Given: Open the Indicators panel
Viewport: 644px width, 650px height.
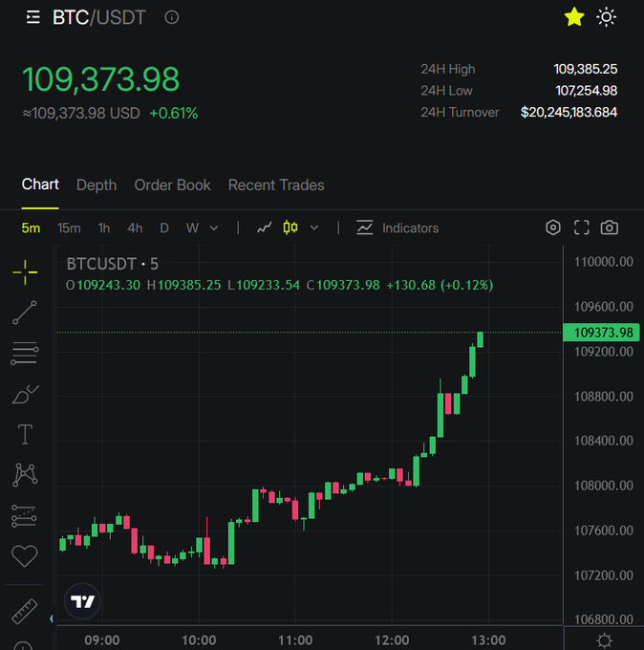Looking at the screenshot, I should (397, 228).
